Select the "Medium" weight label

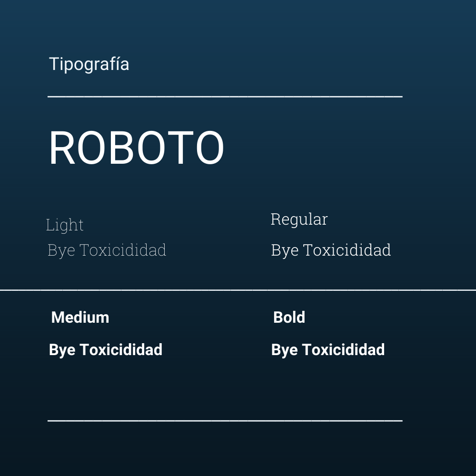80,317
